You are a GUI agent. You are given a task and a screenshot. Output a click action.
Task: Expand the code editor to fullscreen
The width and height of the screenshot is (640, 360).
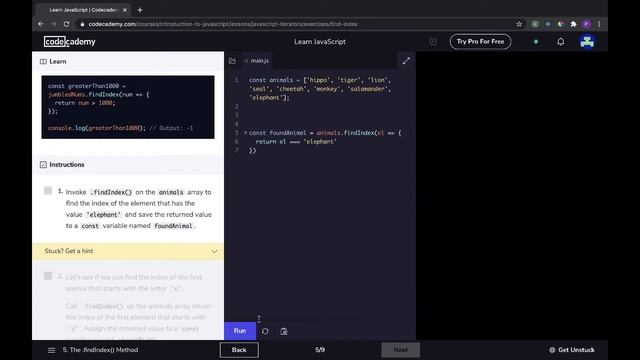pyautogui.click(x=406, y=61)
